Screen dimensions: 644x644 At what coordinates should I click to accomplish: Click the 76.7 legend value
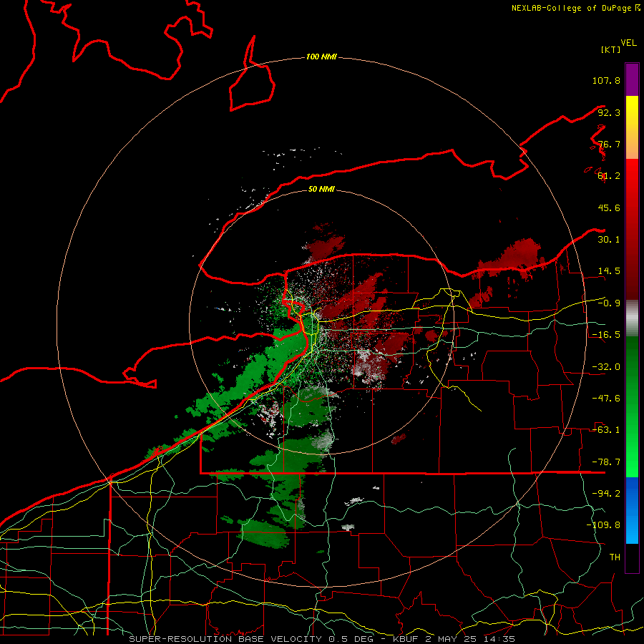pos(609,144)
